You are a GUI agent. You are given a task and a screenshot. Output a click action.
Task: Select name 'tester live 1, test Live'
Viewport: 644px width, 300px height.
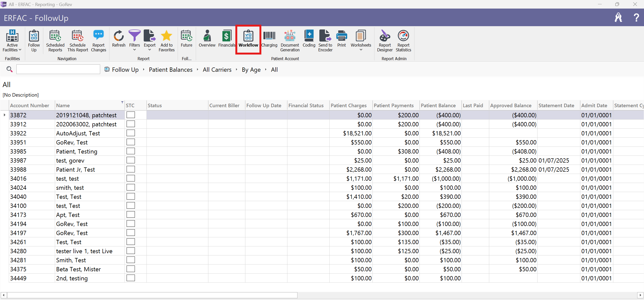tap(84, 251)
